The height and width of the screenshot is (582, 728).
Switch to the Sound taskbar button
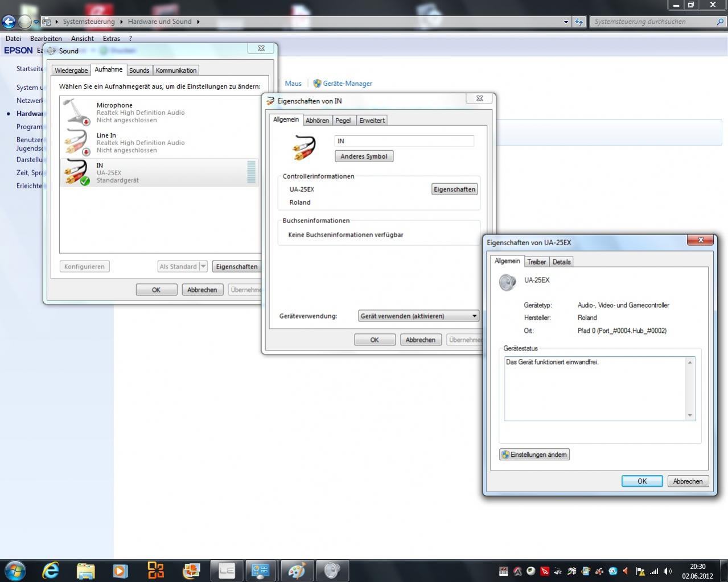pos(332,571)
